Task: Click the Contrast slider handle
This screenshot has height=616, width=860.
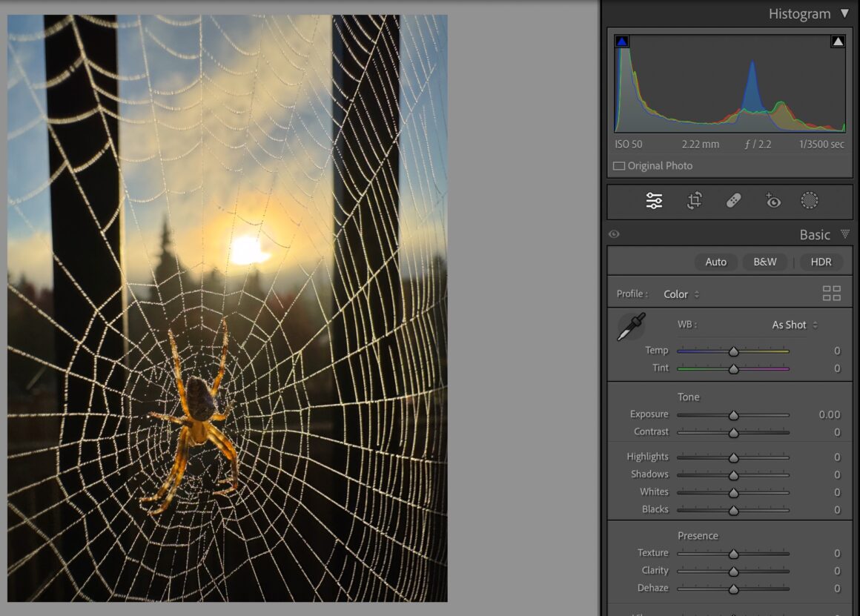Action: click(733, 433)
